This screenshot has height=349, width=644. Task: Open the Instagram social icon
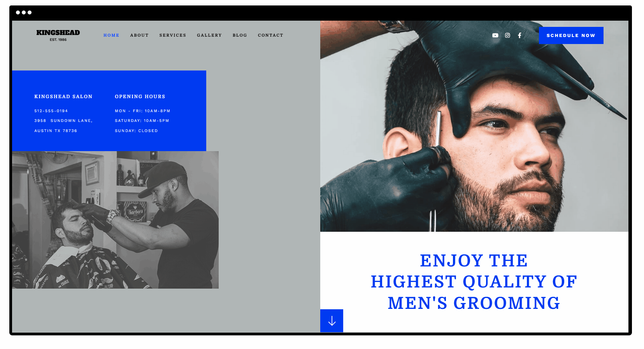point(507,35)
